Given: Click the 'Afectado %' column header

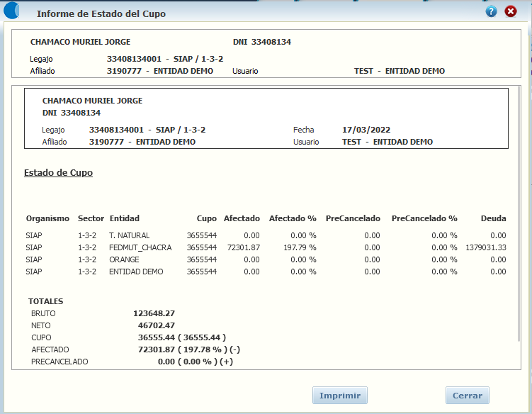Looking at the screenshot, I should (x=293, y=218).
